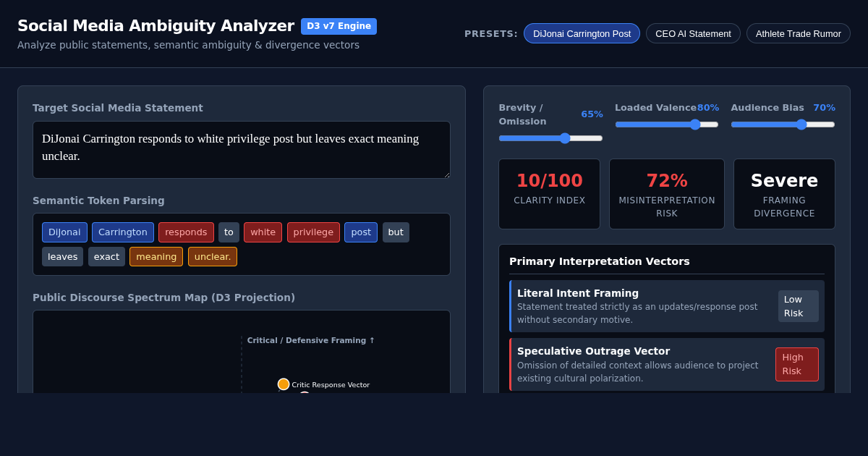
Task: Click the 'post' token chip
Action: click(361, 232)
